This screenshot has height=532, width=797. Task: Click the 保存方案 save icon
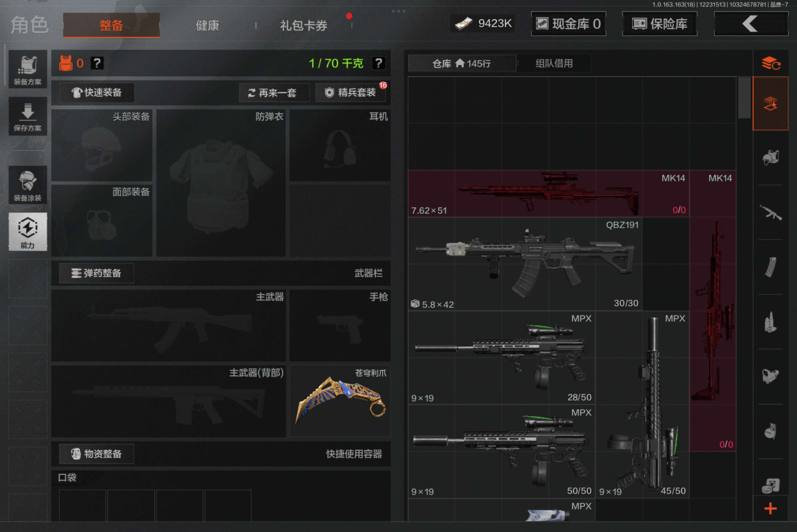(28, 116)
